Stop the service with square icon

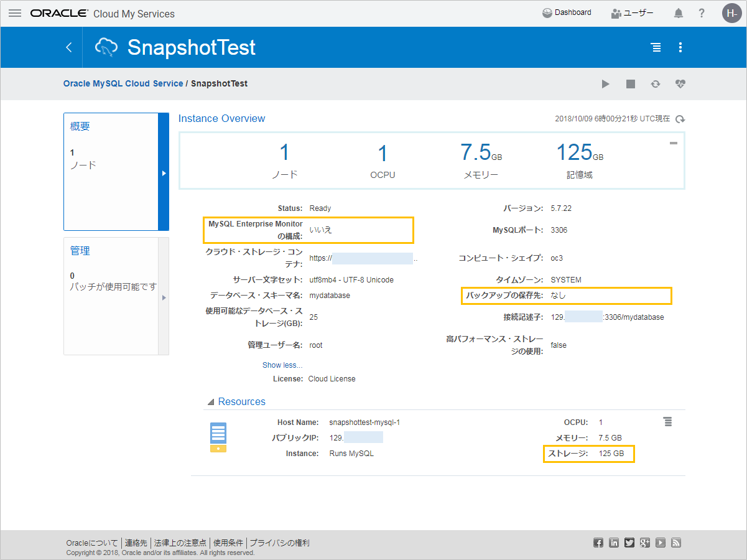click(x=631, y=83)
